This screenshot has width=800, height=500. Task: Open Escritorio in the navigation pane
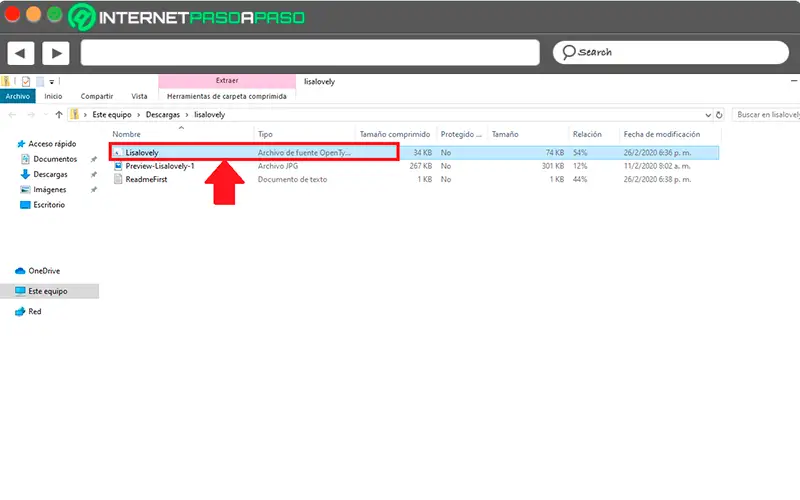pyautogui.click(x=49, y=205)
